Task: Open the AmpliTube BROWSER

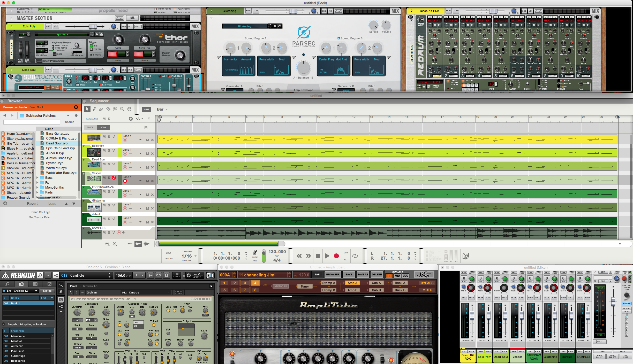Action: point(333,275)
